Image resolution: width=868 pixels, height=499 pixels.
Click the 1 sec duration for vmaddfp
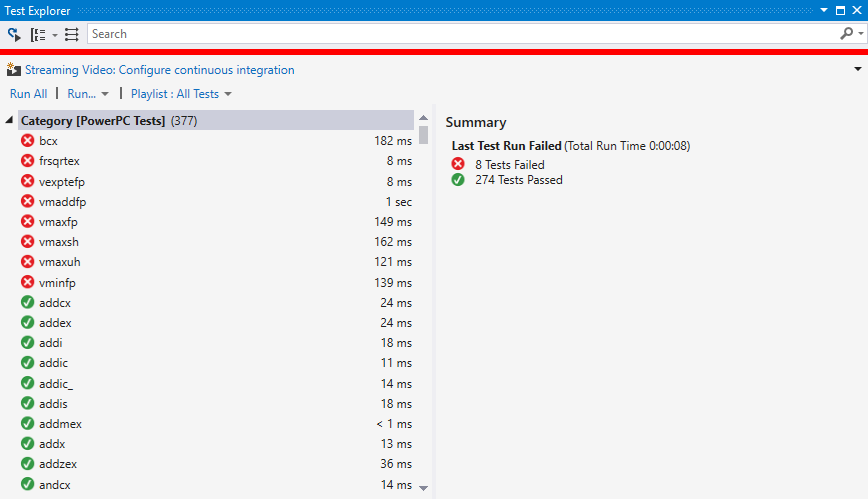(x=399, y=202)
